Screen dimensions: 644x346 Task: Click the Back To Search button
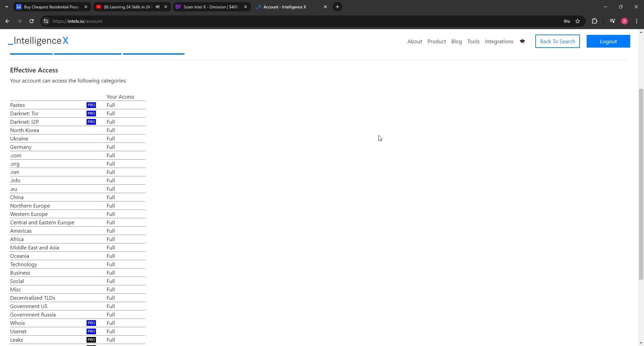point(557,41)
